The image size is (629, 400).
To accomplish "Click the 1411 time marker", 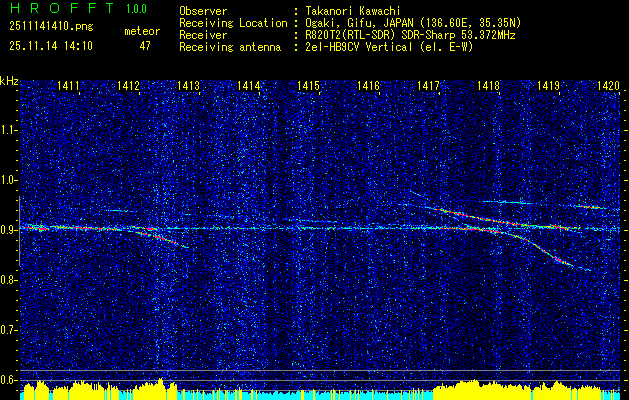I will (69, 88).
